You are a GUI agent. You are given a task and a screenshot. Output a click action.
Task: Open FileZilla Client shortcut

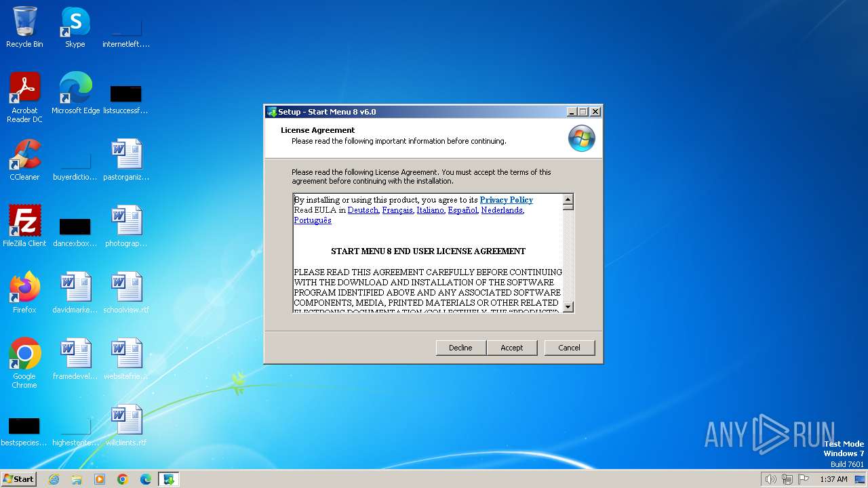click(24, 226)
